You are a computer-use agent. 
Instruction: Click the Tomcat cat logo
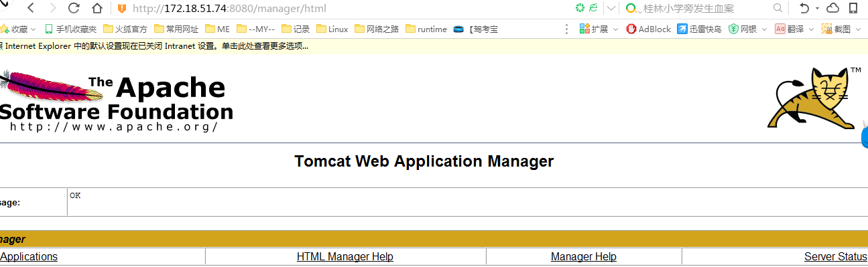click(x=814, y=98)
